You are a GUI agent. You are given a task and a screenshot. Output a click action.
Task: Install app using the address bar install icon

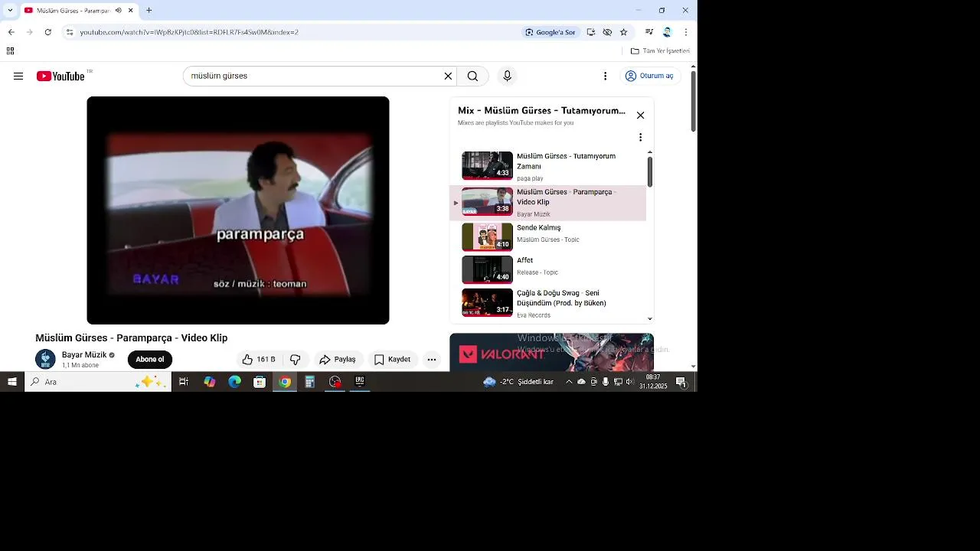[590, 32]
